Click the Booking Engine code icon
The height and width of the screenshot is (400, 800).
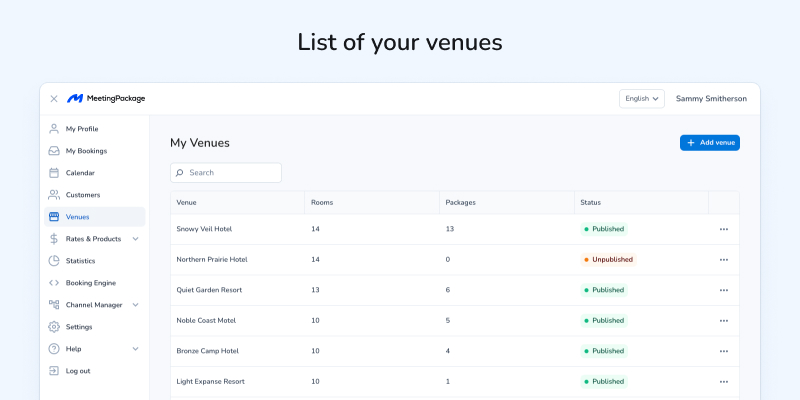point(54,283)
